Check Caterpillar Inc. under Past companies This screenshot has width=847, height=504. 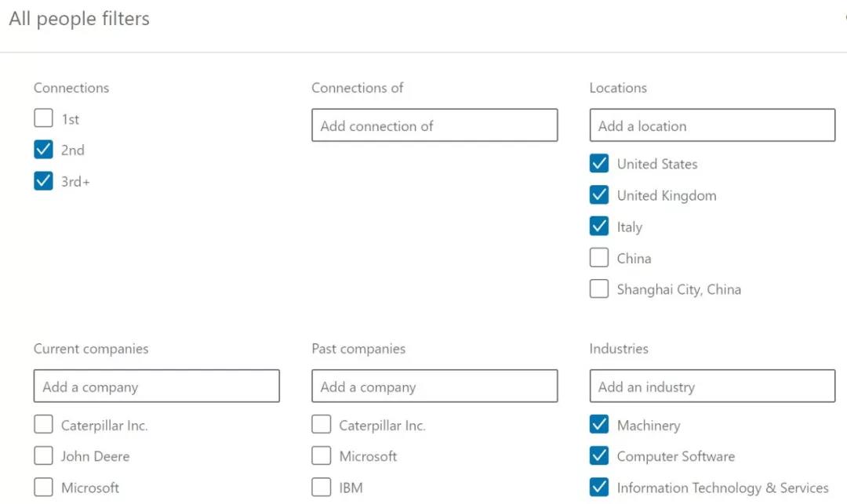click(x=322, y=425)
